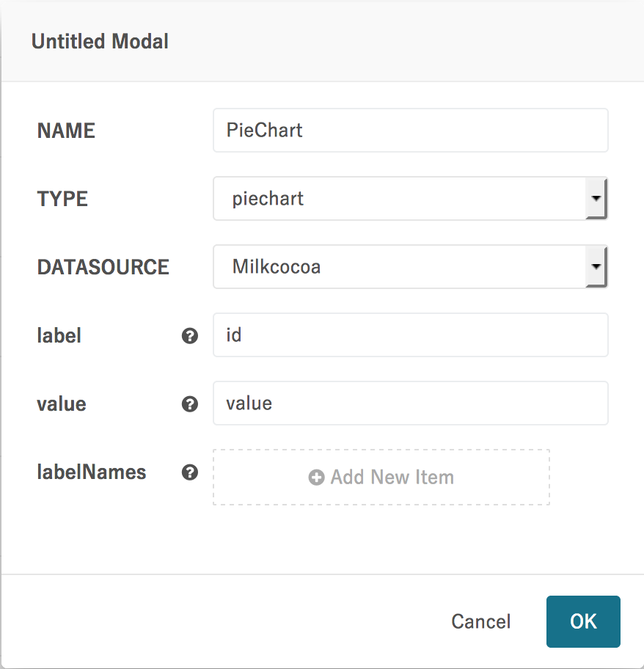Click the bold value text label
This screenshot has height=669, width=644.
click(62, 404)
